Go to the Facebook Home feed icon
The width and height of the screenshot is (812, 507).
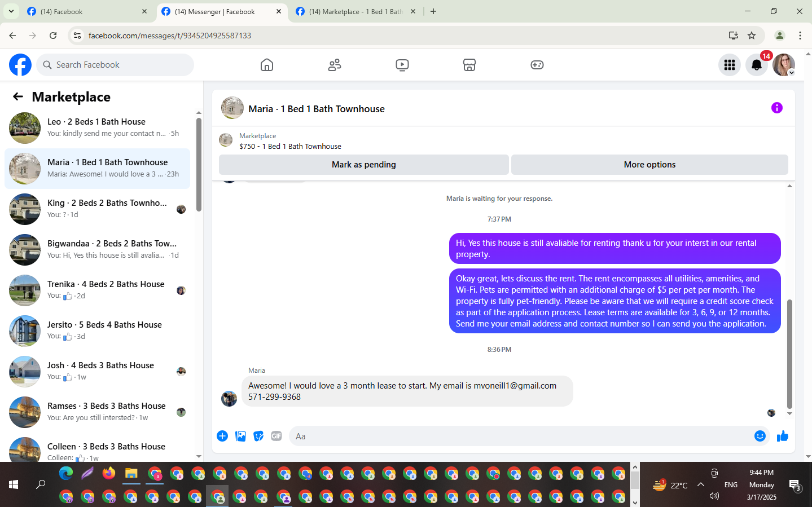coord(267,65)
